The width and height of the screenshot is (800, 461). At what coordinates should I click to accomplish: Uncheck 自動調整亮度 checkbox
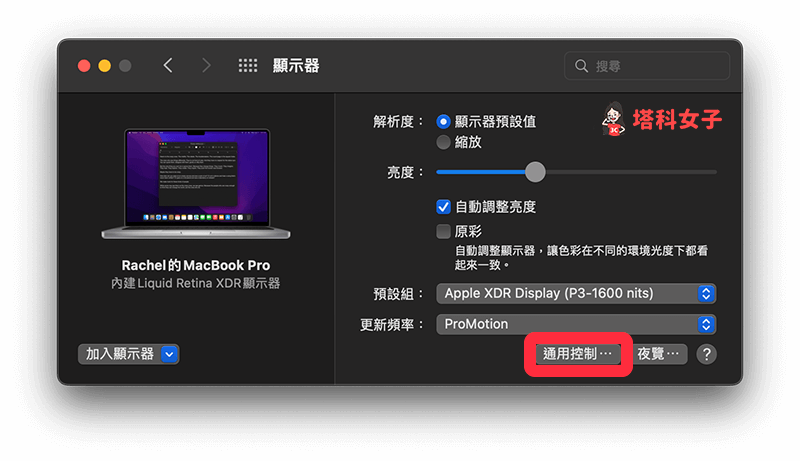[x=443, y=207]
